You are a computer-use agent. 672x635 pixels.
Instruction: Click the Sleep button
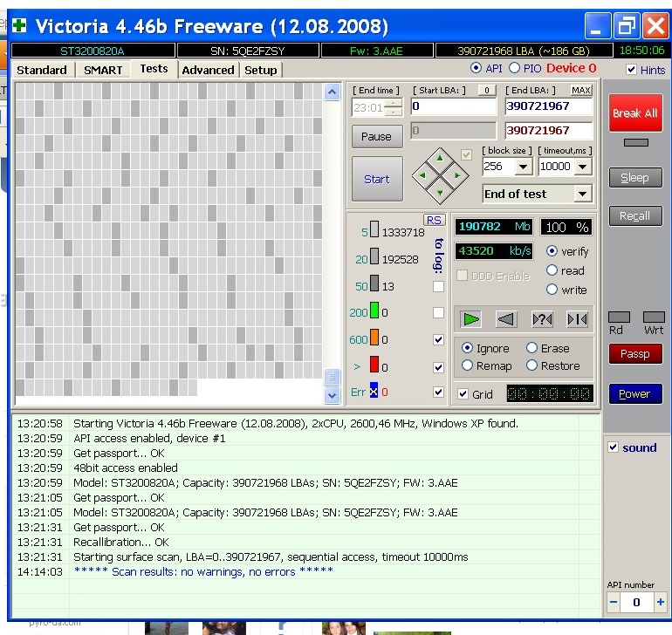[635, 177]
